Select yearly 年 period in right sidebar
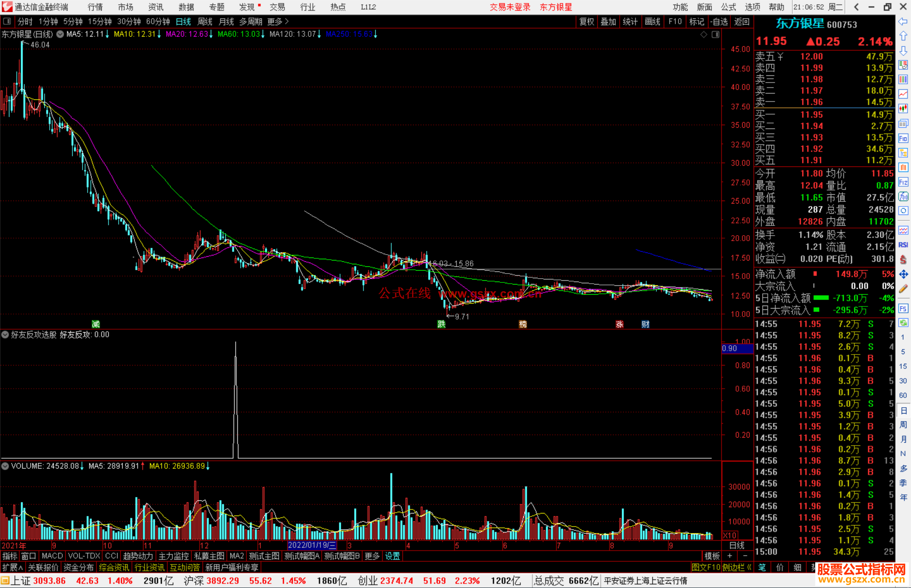Viewport: 911px width, 588px height. [903, 497]
